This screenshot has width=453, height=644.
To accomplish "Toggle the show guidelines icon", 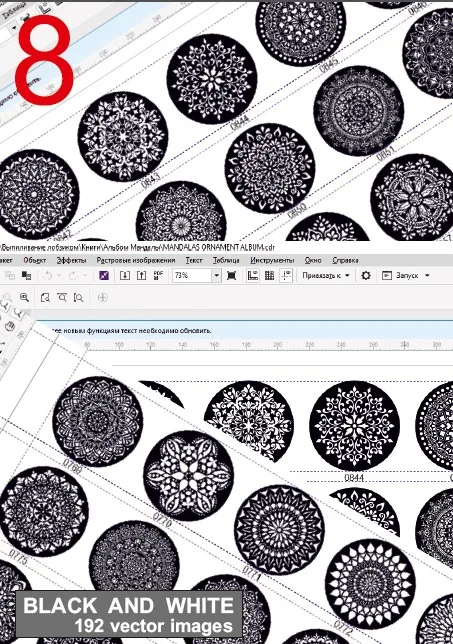I will [x=286, y=276].
